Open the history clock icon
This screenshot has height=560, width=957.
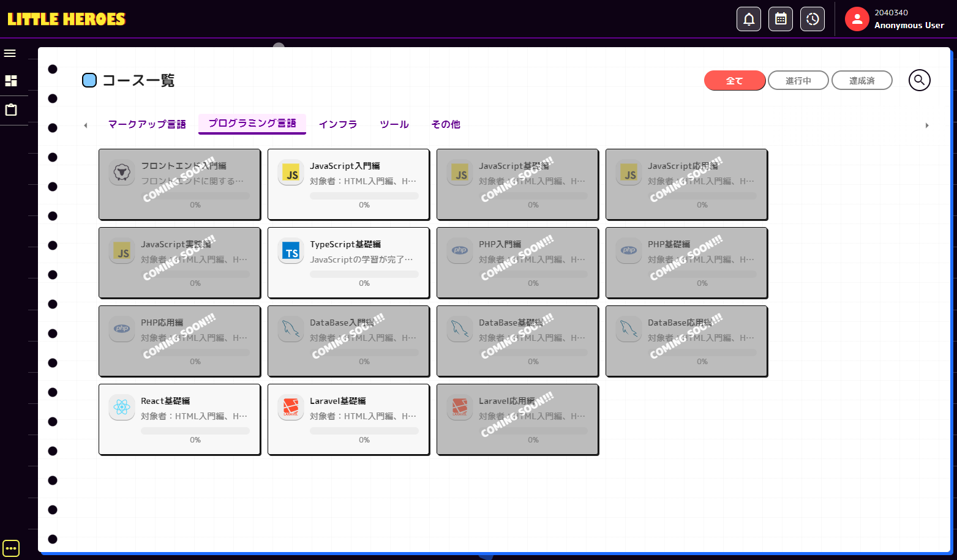point(813,19)
